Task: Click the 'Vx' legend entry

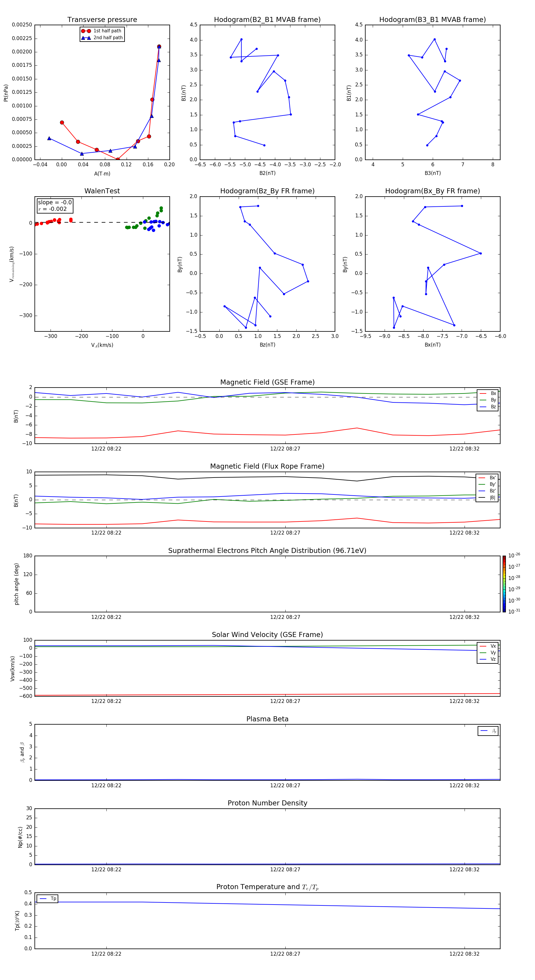Action: [x=488, y=646]
